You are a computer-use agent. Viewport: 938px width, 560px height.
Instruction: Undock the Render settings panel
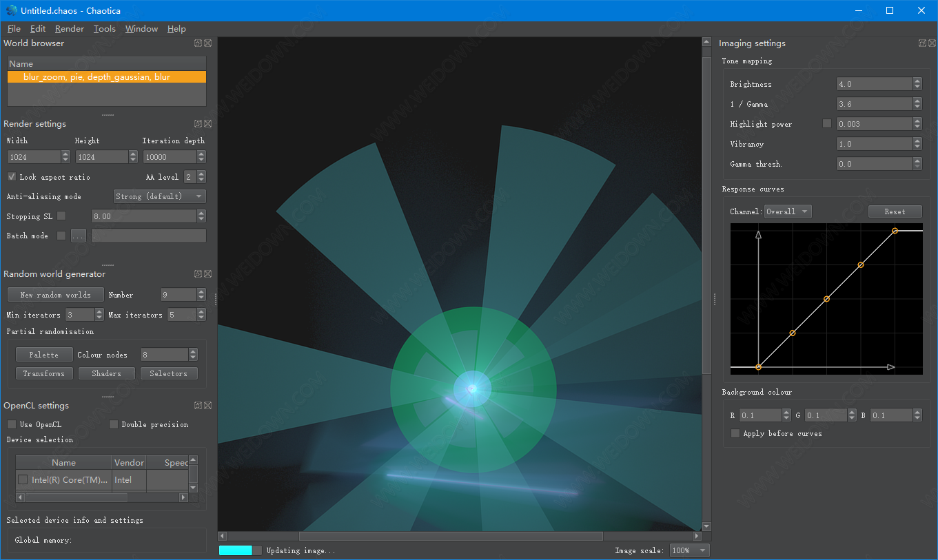[x=198, y=123]
